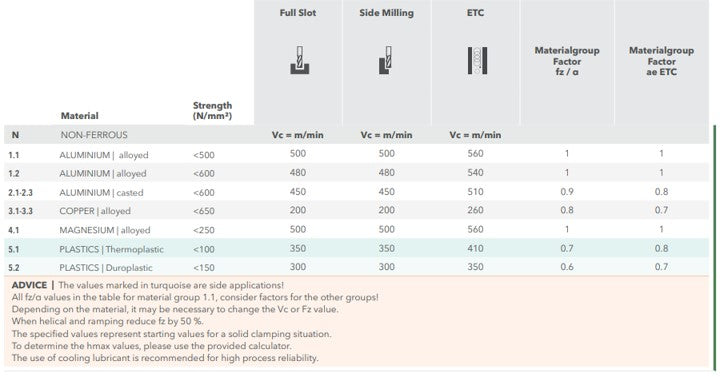The height and width of the screenshot is (377, 720).
Task: Select the N NON-FERROUS group row
Action: pos(356,135)
